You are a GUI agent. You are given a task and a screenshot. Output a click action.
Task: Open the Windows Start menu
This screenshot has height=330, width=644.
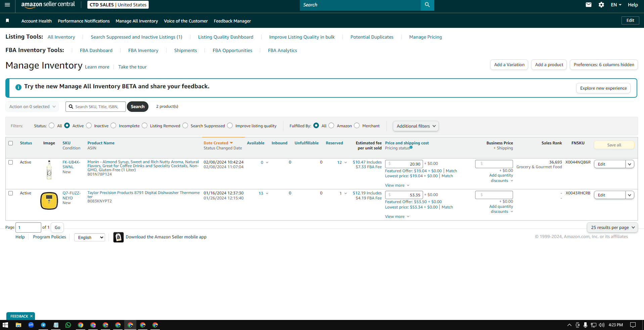click(5, 325)
